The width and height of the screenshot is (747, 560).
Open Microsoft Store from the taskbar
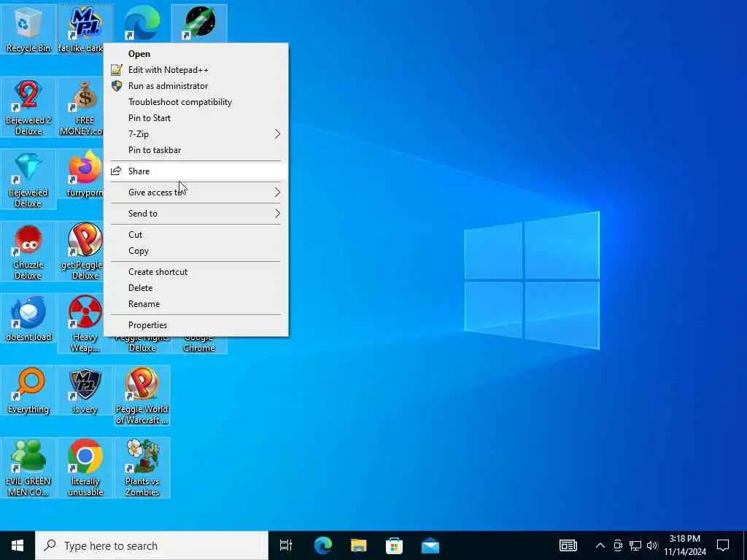pos(395,545)
